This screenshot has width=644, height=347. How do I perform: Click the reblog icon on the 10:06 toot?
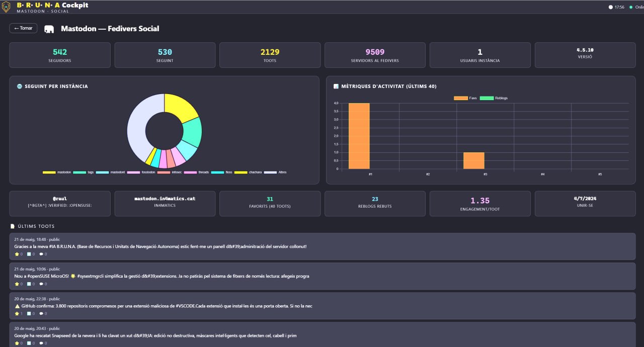pos(29,284)
